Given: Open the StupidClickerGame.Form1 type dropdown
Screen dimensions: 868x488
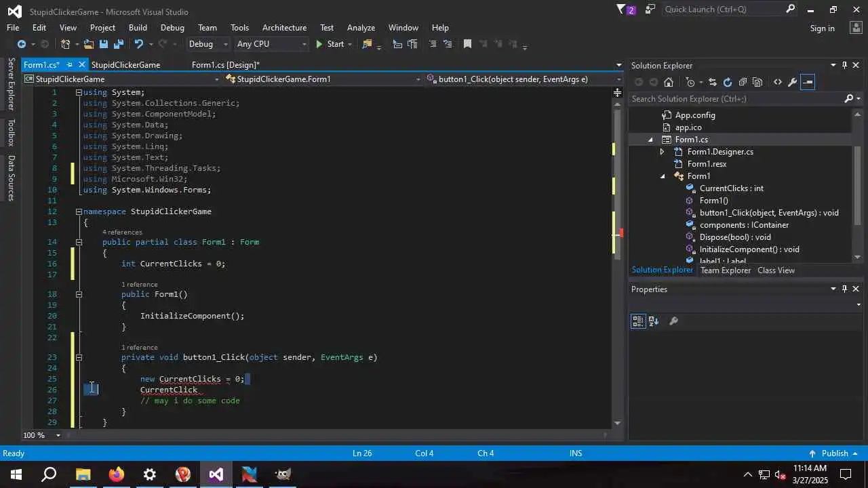Looking at the screenshot, I should (x=323, y=79).
